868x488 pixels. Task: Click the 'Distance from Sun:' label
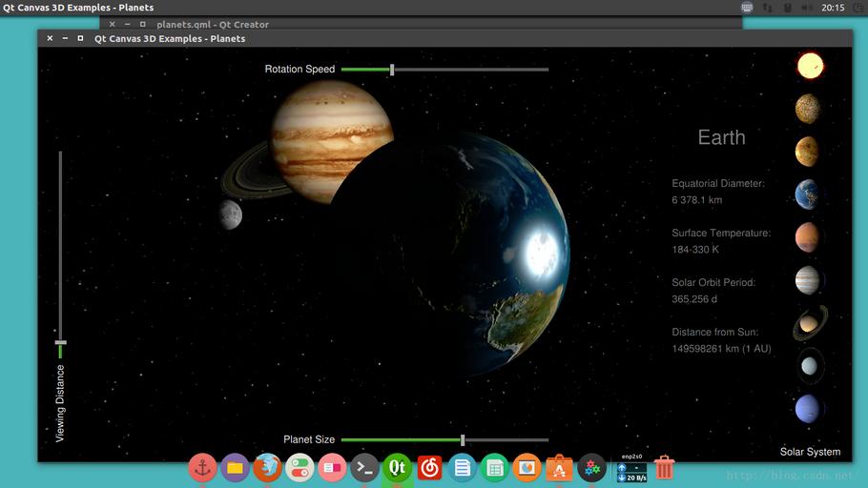click(x=715, y=332)
